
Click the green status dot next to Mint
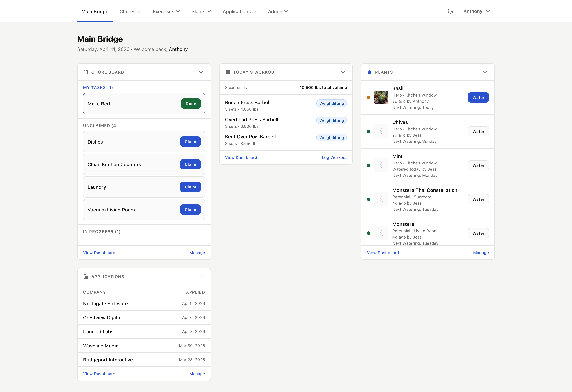tap(368, 165)
